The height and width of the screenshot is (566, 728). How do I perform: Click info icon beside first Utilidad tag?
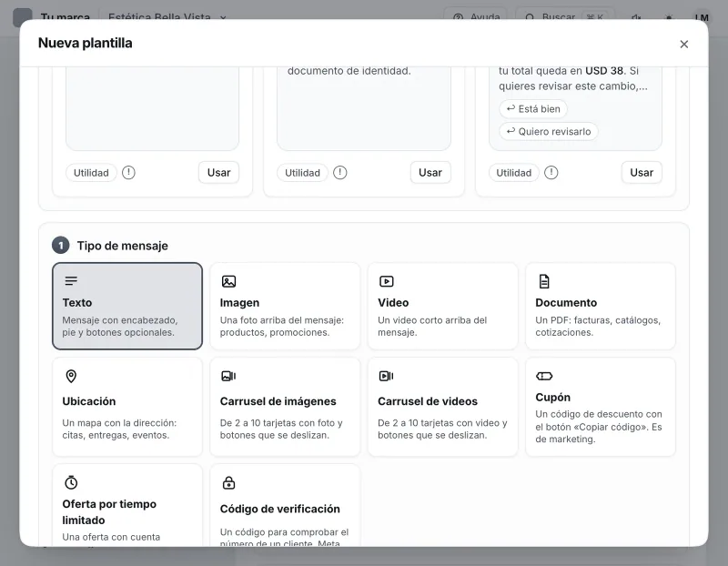pyautogui.click(x=128, y=173)
